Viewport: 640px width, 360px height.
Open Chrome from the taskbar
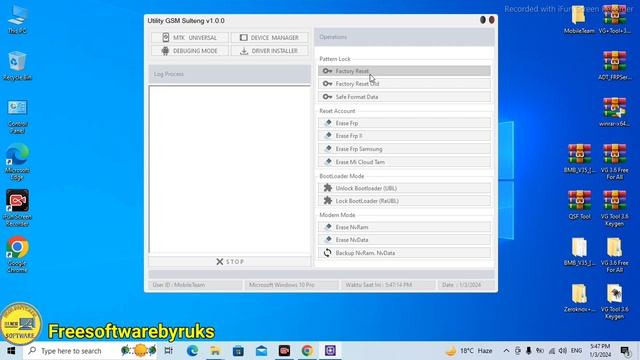pyautogui.click(x=307, y=351)
